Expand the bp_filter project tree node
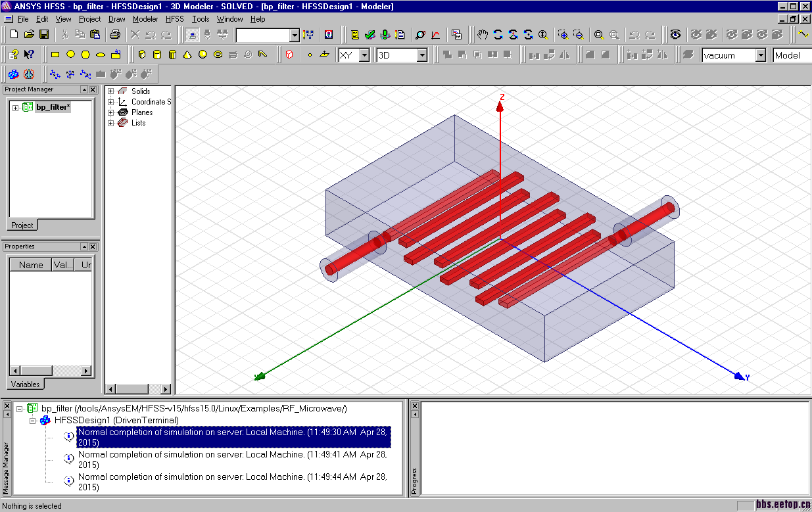Image resolution: width=812 pixels, height=512 pixels. coord(15,107)
